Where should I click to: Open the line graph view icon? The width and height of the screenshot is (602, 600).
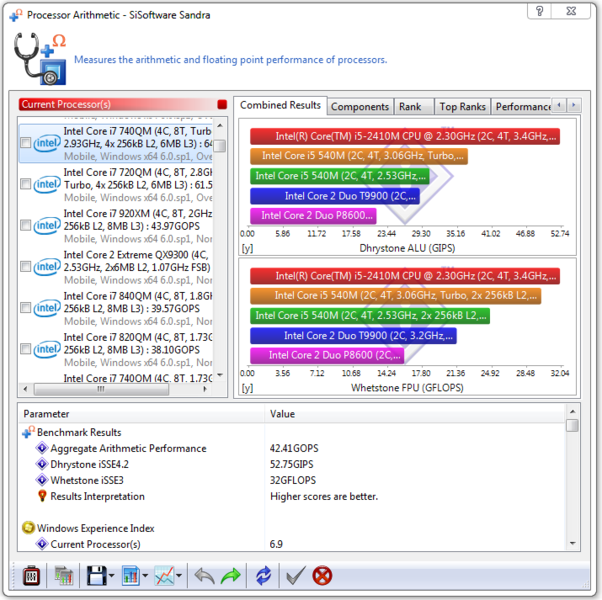(164, 576)
